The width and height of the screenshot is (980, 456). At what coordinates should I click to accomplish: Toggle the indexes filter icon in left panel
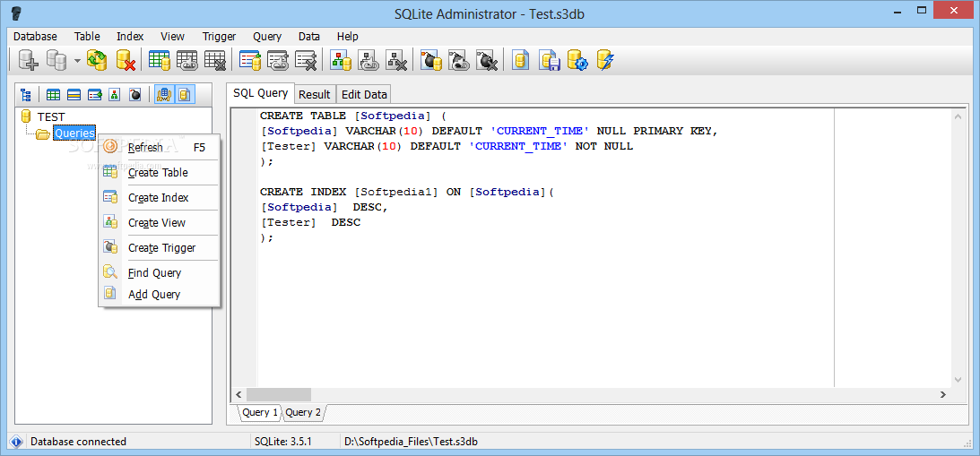click(x=94, y=94)
